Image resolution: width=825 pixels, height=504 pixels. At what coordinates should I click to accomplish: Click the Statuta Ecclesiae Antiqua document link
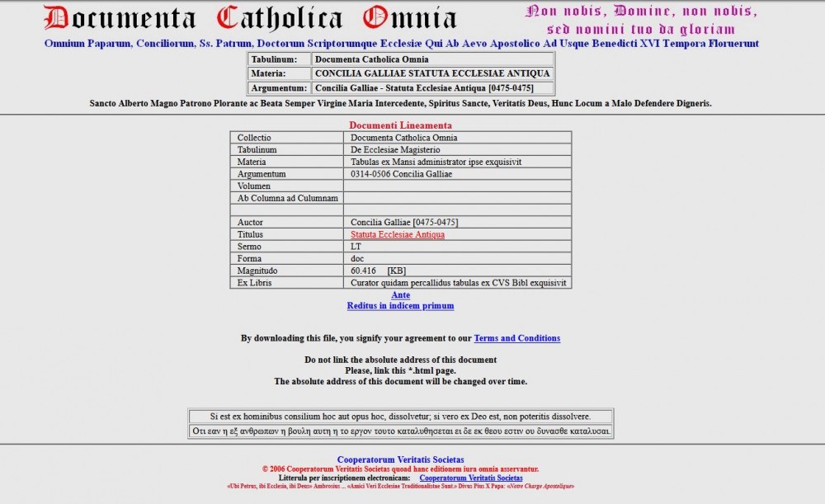397,235
